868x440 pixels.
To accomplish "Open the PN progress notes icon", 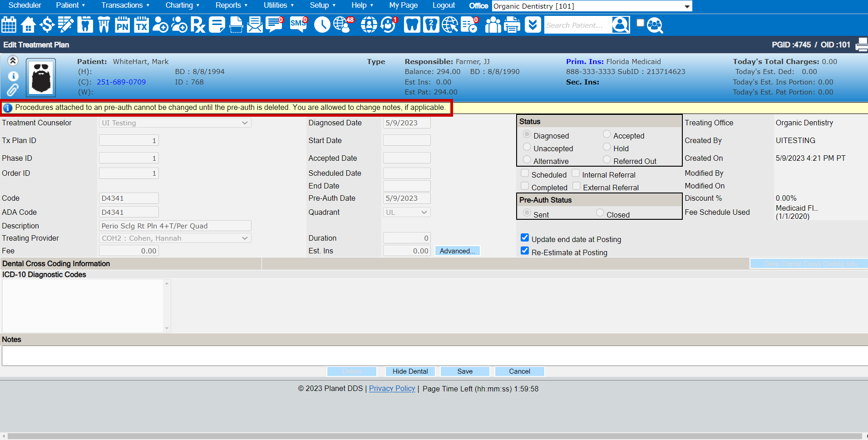I will [x=122, y=25].
